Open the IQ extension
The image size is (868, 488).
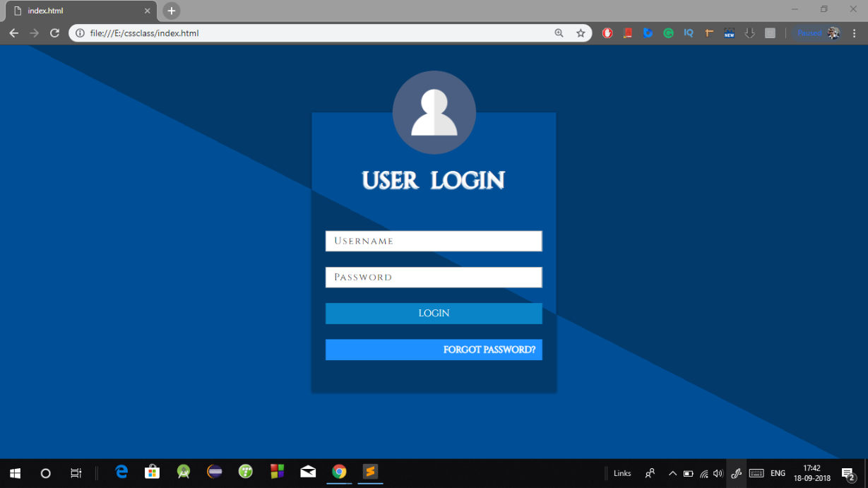689,32
